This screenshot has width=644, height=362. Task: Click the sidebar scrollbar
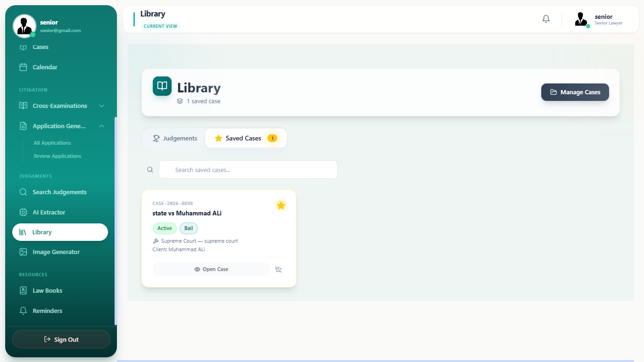click(116, 221)
